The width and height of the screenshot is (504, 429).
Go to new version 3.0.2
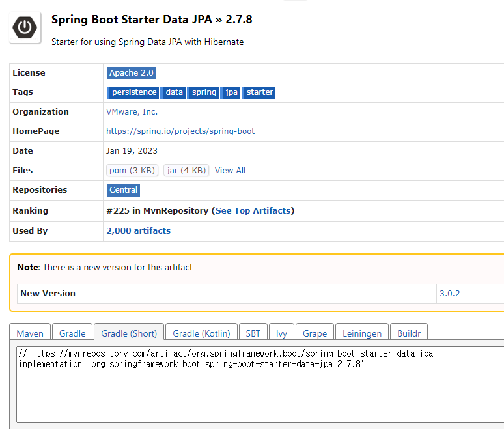click(x=450, y=294)
